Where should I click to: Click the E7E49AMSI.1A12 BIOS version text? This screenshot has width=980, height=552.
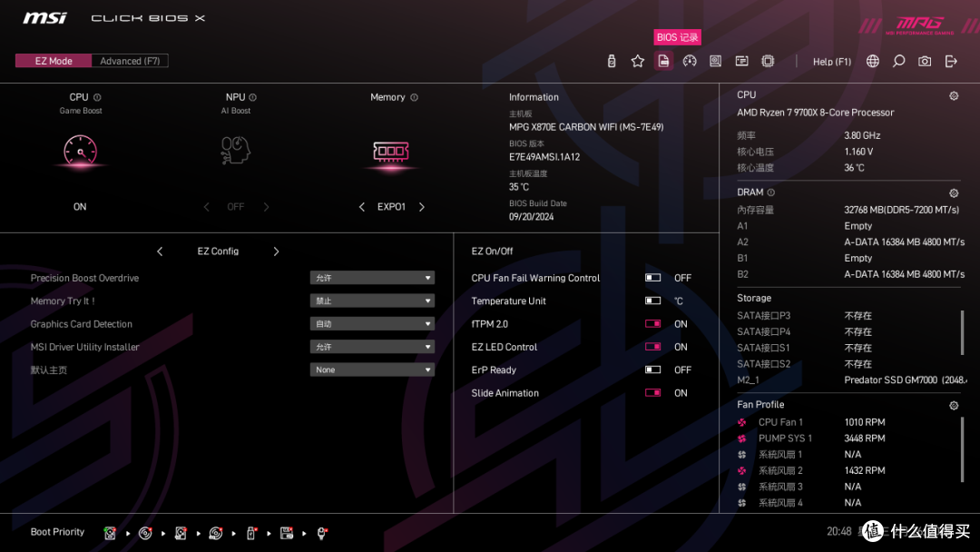[x=544, y=157]
